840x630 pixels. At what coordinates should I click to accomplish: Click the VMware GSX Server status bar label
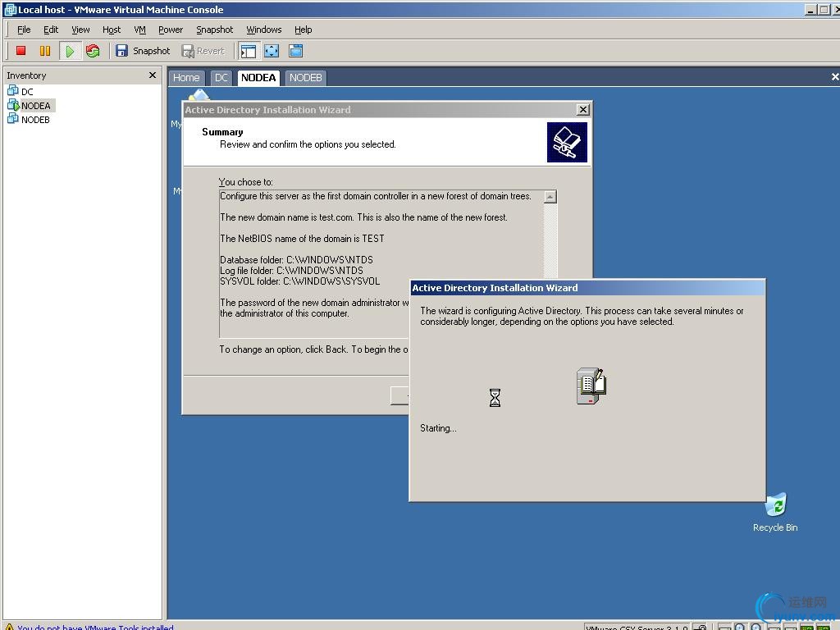point(637,627)
